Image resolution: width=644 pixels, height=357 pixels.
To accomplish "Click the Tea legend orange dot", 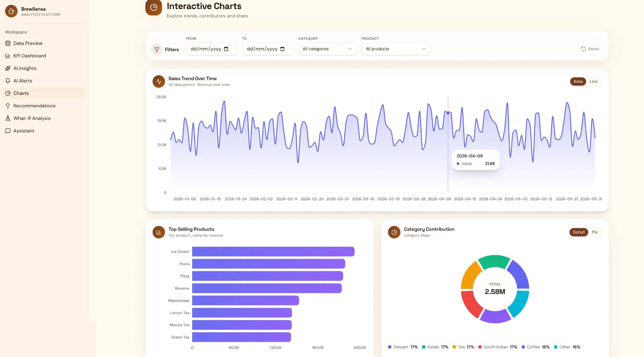I will pyautogui.click(x=454, y=347).
